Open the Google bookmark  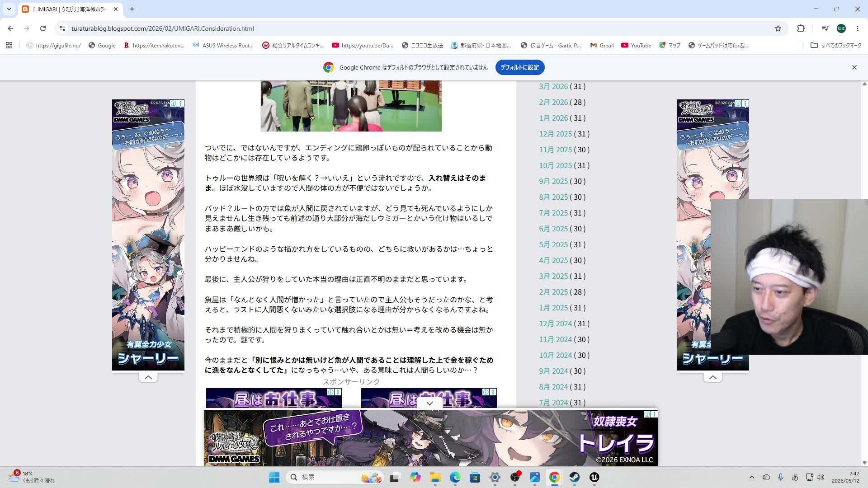[102, 45]
